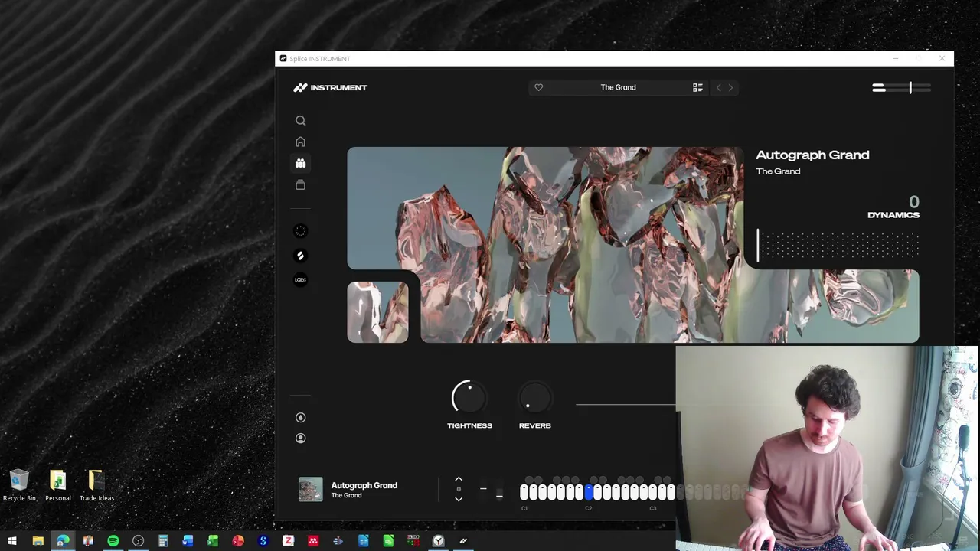The height and width of the screenshot is (551, 980).
Task: Open the clock app in the taskbar
Action: tap(438, 541)
